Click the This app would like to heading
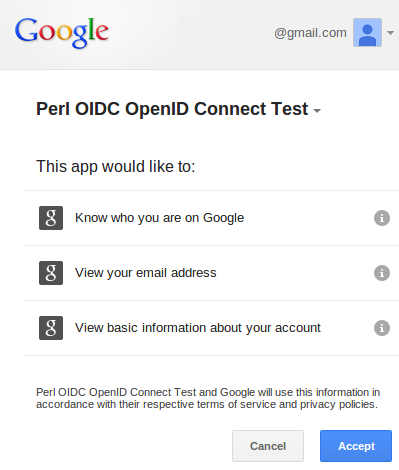Image resolution: width=399 pixels, height=470 pixels. coord(116,166)
